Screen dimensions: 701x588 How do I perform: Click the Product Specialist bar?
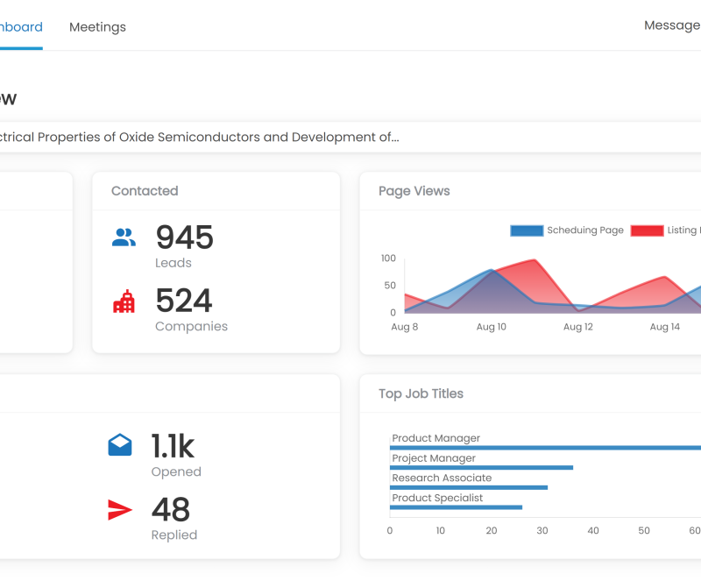pyautogui.click(x=456, y=507)
